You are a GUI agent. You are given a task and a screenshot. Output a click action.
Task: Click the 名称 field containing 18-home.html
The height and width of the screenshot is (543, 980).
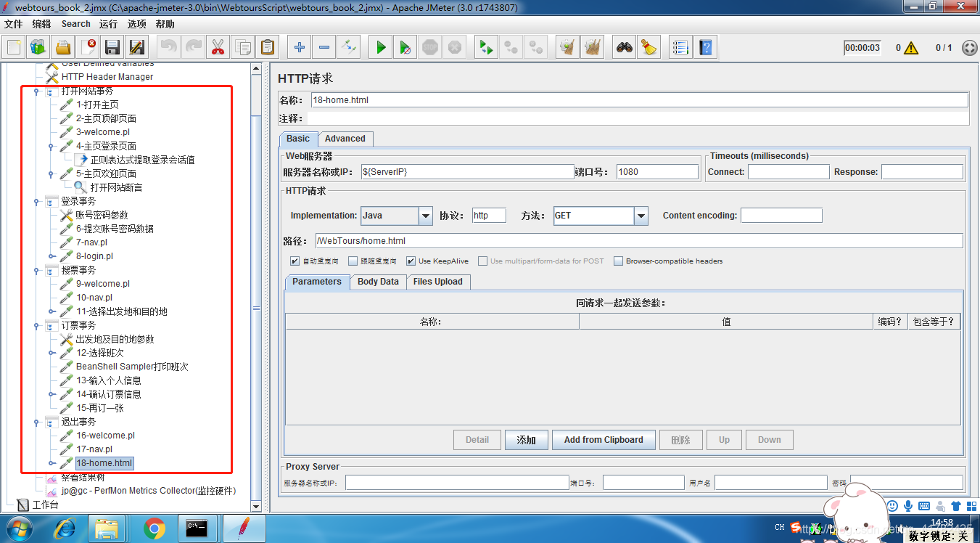(x=639, y=100)
